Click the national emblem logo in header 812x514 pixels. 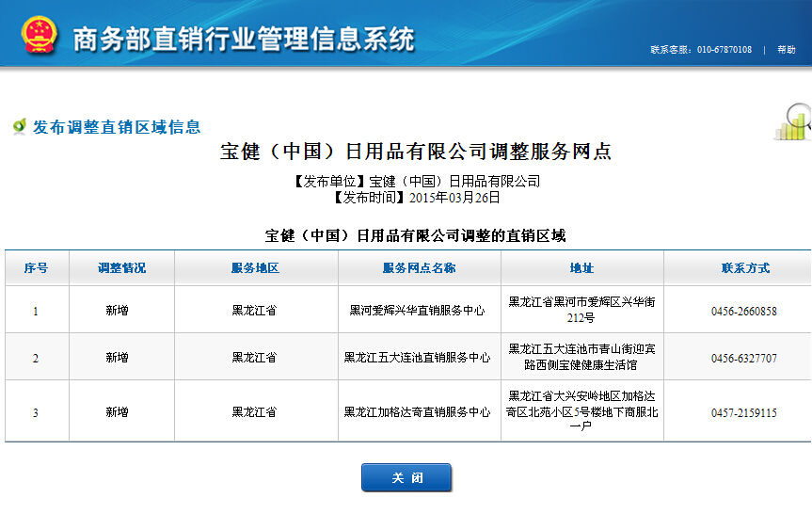pos(40,36)
